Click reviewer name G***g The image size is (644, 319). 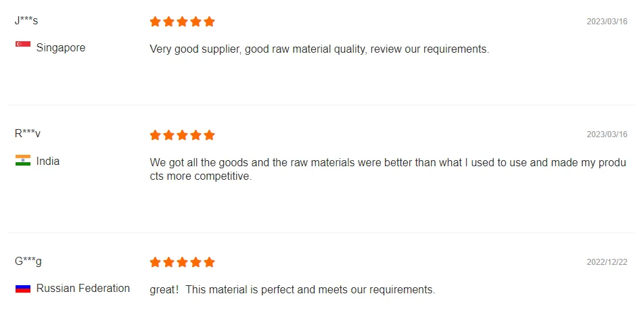(28, 261)
